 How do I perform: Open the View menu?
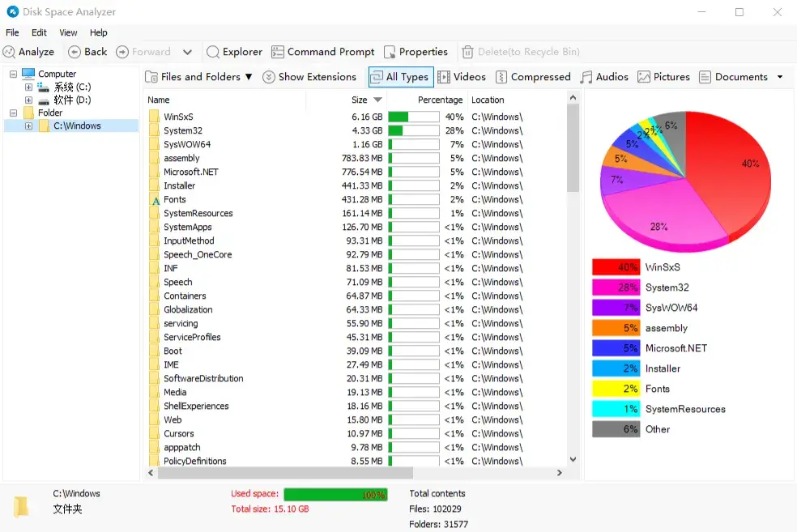(68, 32)
